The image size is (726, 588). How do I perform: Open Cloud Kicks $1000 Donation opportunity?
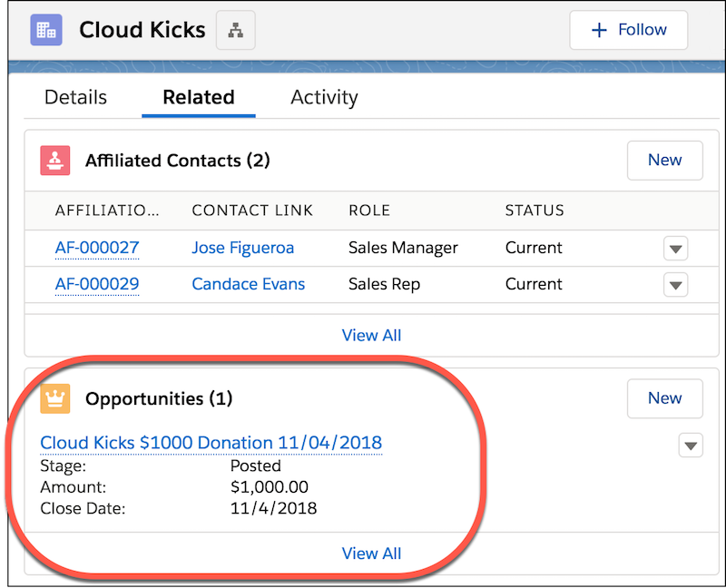tap(211, 443)
